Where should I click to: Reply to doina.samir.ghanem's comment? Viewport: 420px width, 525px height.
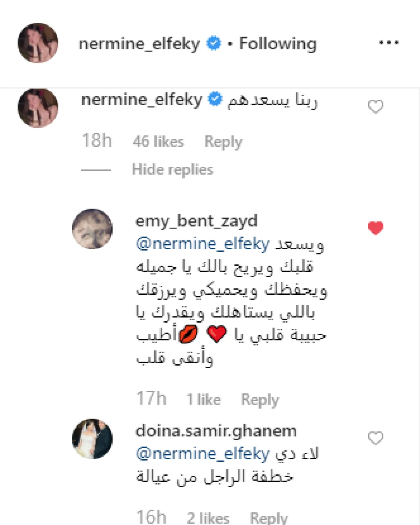coord(268,518)
